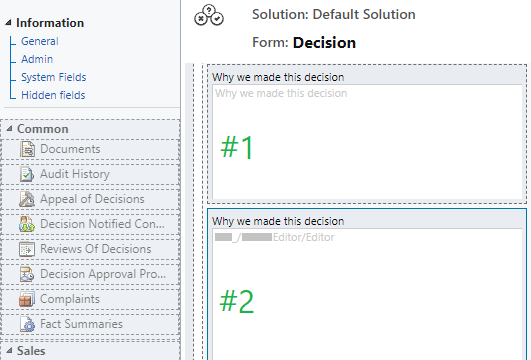531x360 pixels.
Task: Select the Complaints label text
Action: (70, 299)
